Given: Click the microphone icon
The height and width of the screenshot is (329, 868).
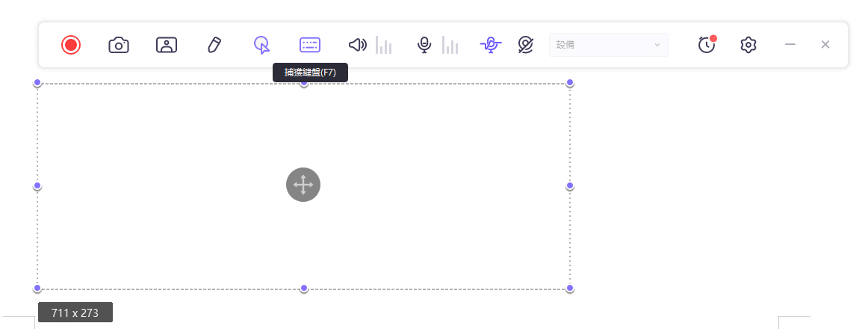Looking at the screenshot, I should (x=424, y=45).
